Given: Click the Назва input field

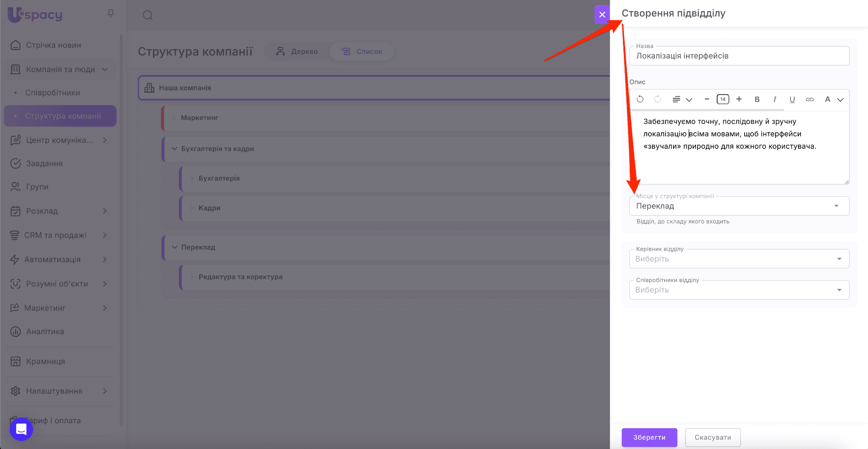Looking at the screenshot, I should click(739, 56).
